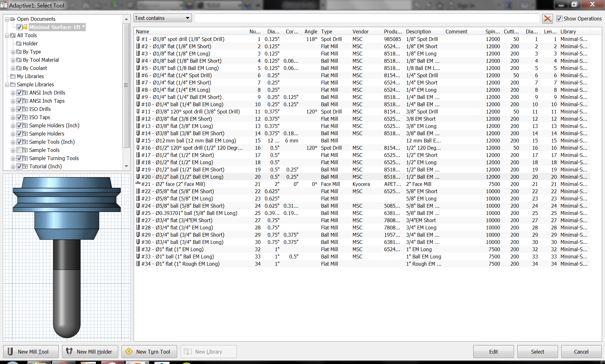This screenshot has height=364, width=605.
Task: Click the tree scrollbar down arrow
Action: pos(126,166)
